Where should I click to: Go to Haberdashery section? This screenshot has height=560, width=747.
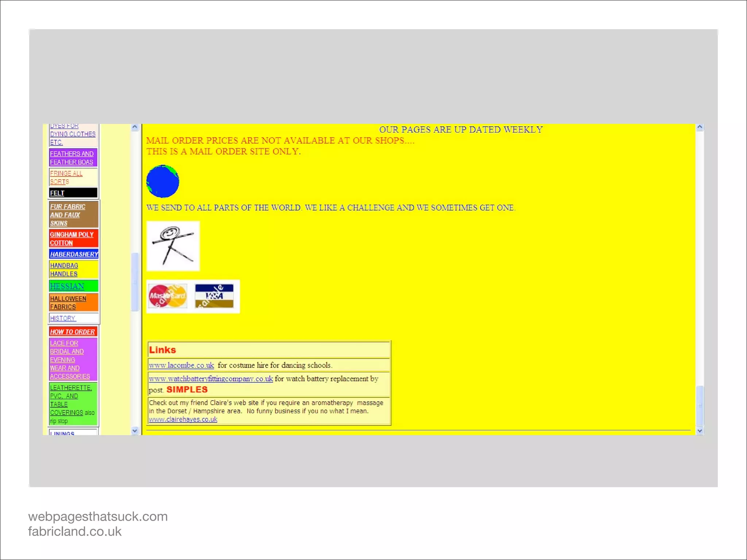pyautogui.click(x=74, y=254)
